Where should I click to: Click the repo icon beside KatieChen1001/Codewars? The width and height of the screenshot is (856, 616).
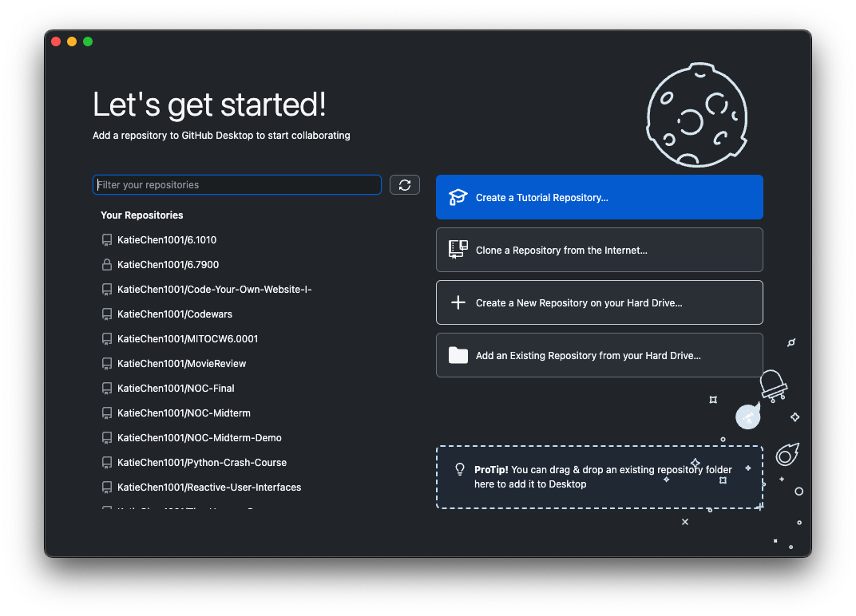pyautogui.click(x=106, y=314)
